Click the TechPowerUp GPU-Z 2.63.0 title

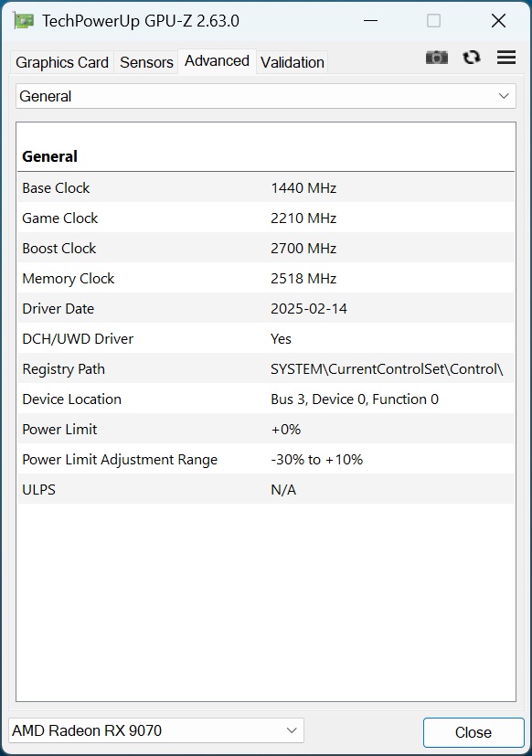(141, 21)
